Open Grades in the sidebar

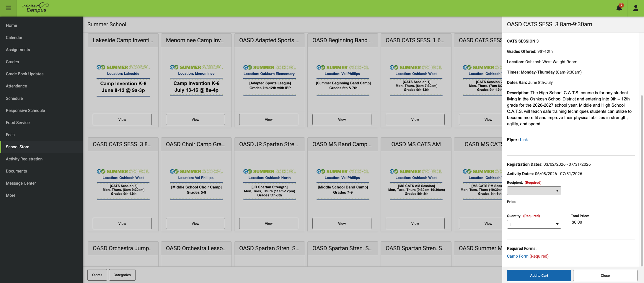(41, 62)
